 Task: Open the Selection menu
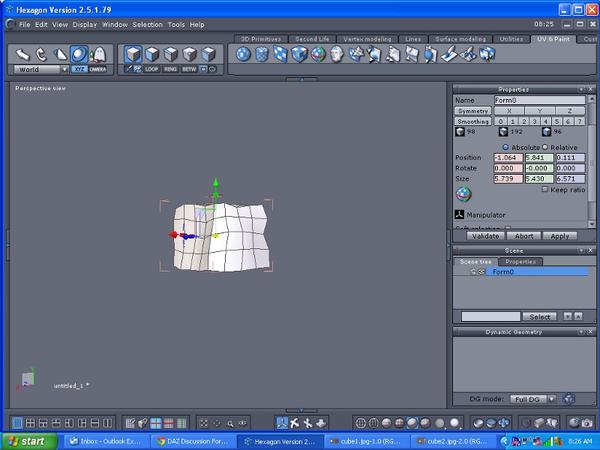click(x=148, y=24)
